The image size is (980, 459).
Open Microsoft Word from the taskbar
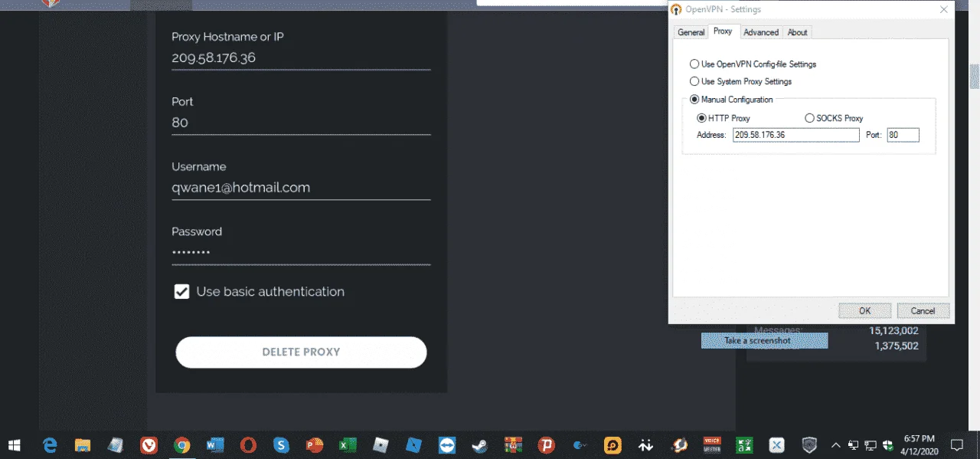point(215,444)
